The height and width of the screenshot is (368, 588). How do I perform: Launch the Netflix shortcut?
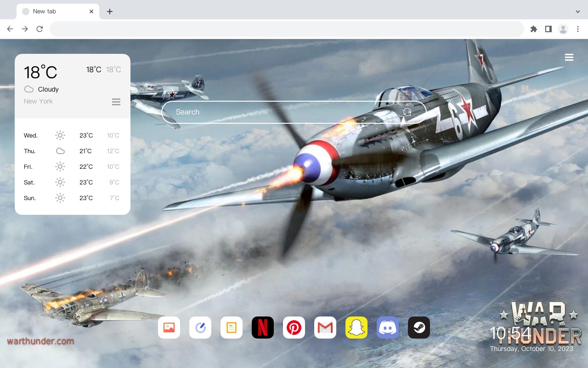point(263,328)
